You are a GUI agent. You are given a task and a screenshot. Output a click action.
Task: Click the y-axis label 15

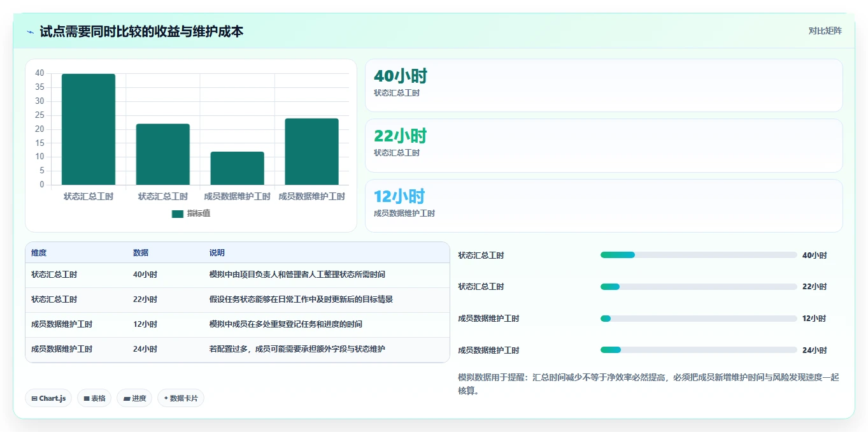[39, 143]
